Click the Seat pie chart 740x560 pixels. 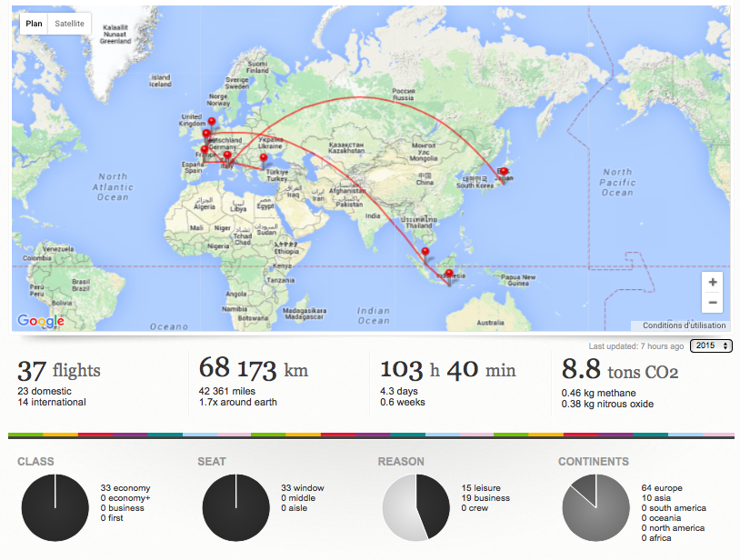(236, 507)
